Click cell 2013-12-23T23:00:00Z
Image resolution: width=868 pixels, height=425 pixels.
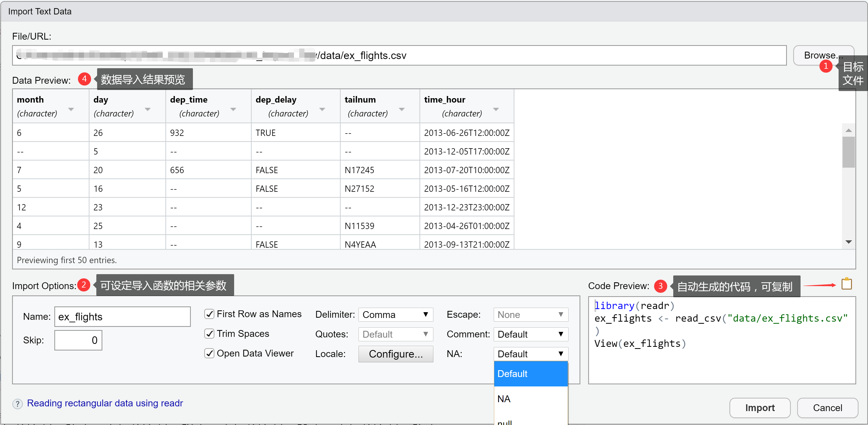click(467, 207)
